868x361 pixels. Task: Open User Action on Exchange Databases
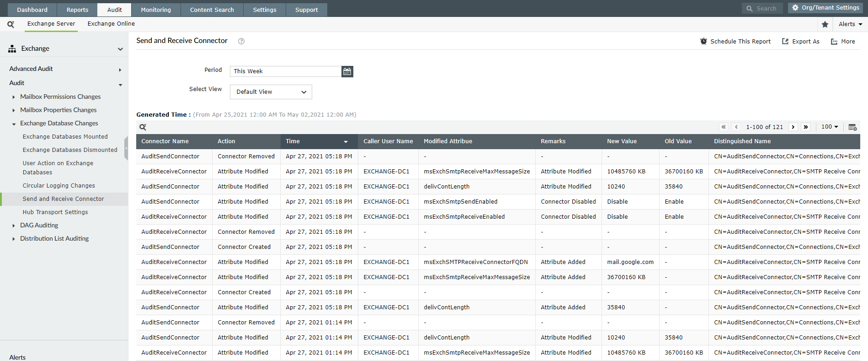(58, 167)
